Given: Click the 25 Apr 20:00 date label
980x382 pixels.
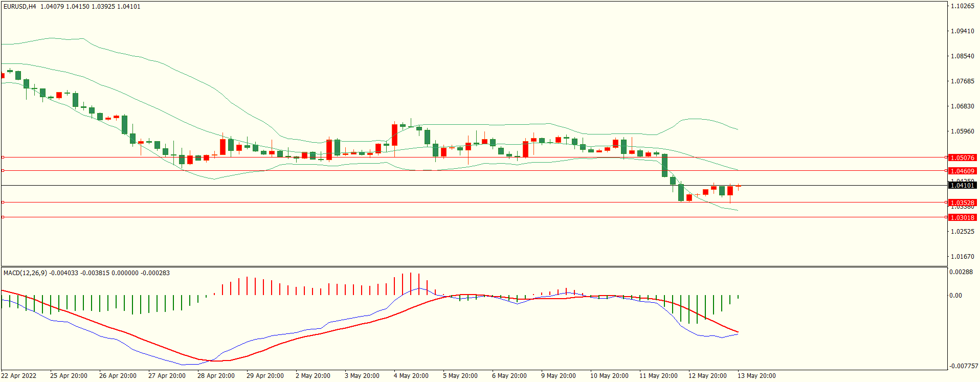Looking at the screenshot, I should (x=69, y=376).
